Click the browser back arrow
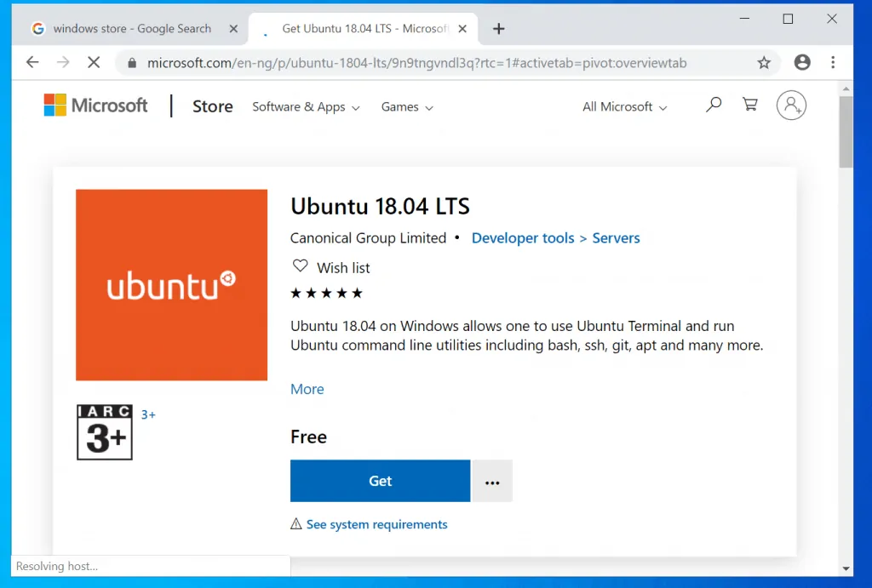The height and width of the screenshot is (588, 872). click(32, 63)
